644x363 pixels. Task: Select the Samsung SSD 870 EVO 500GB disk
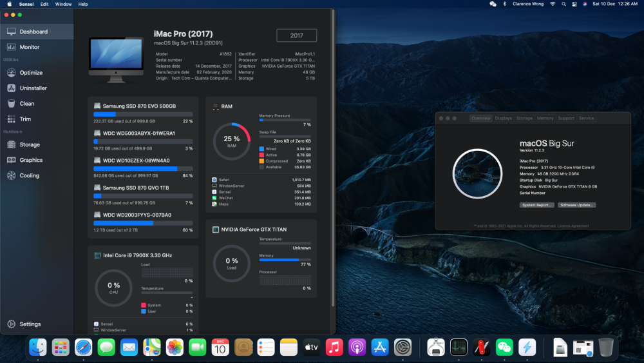tap(142, 113)
